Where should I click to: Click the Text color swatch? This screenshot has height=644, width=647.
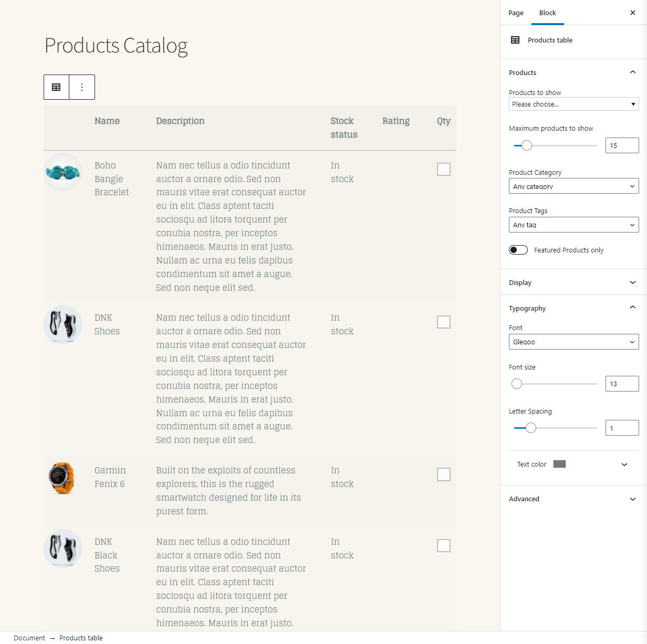tap(559, 464)
